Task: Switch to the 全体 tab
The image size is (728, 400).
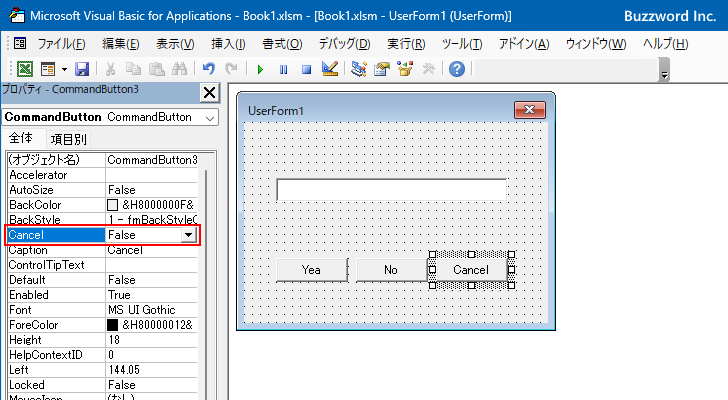Action: (21, 138)
